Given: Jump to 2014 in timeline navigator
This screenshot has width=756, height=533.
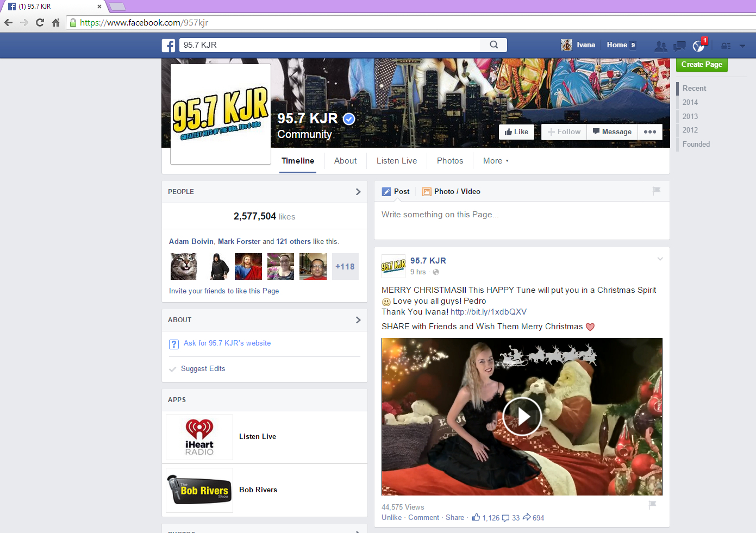Looking at the screenshot, I should coord(690,102).
